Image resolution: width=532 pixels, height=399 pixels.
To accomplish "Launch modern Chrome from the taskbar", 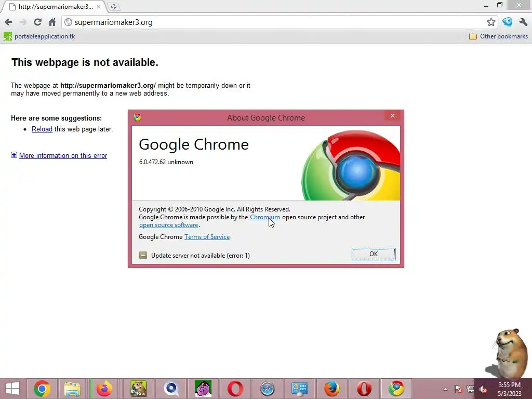I will (42, 389).
